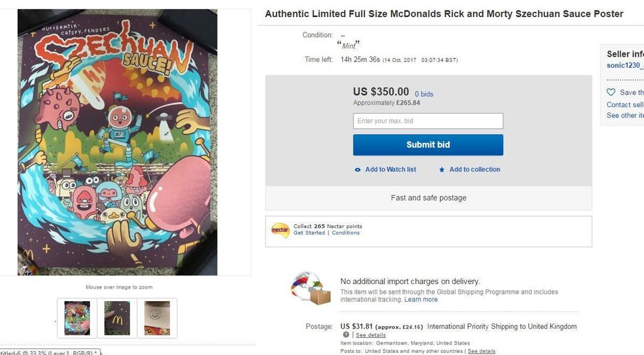Open the Nectar Get Started link
Screen dimensions: 644x355
[x=309, y=233]
